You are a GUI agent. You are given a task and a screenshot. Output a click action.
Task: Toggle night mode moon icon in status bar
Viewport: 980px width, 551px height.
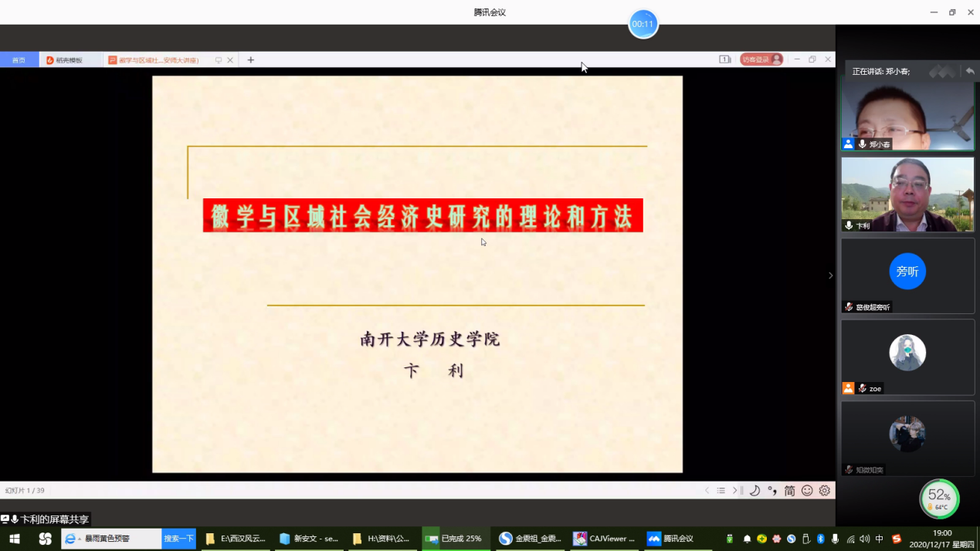pyautogui.click(x=754, y=491)
